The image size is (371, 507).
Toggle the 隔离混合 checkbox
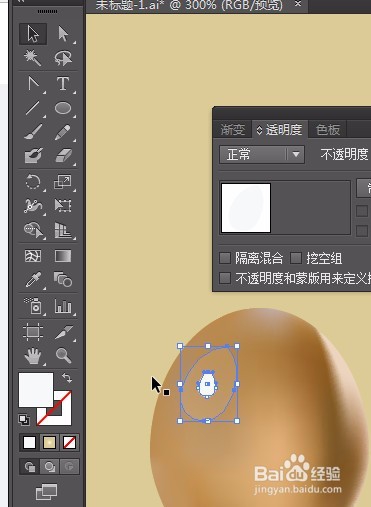pos(225,258)
